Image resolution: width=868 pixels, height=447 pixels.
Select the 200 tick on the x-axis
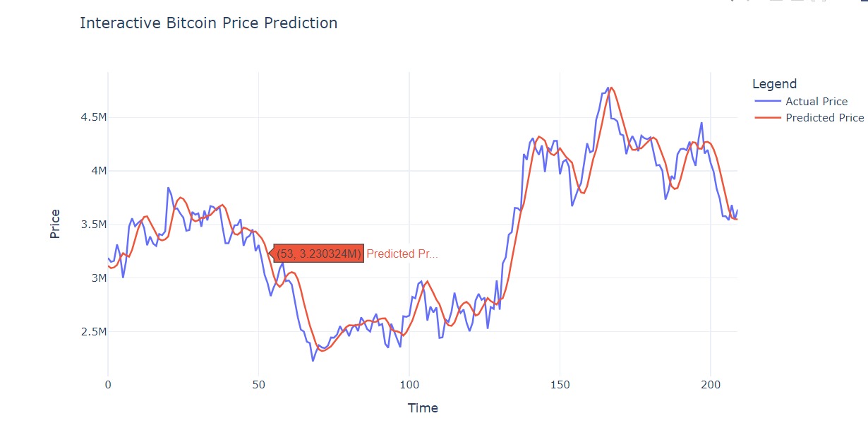[710, 384]
